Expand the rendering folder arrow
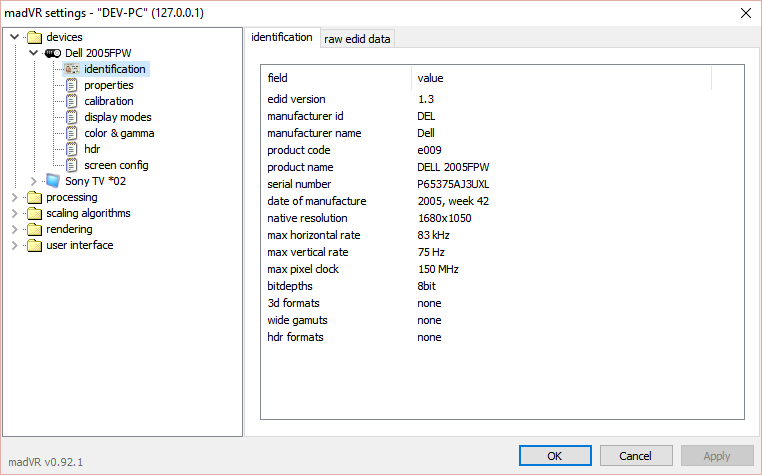 pyautogui.click(x=15, y=229)
